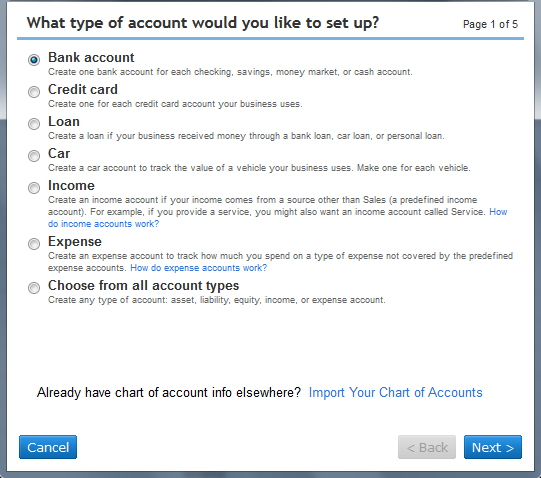541x478 pixels.
Task: Click the 'Loan' option label text
Action: [x=64, y=121]
